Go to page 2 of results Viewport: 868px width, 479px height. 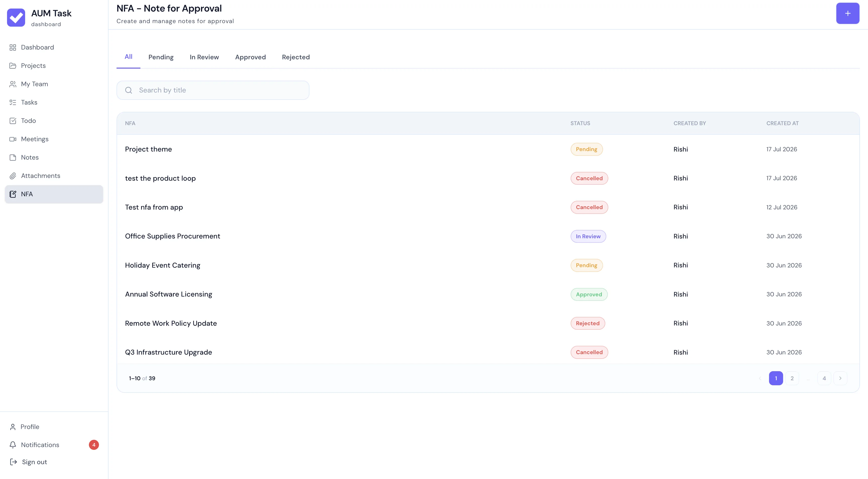point(792,378)
